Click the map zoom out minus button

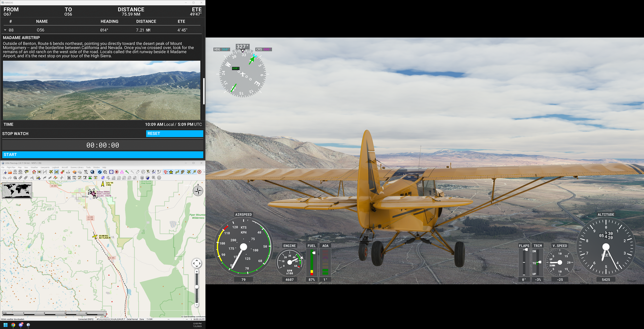click(197, 304)
